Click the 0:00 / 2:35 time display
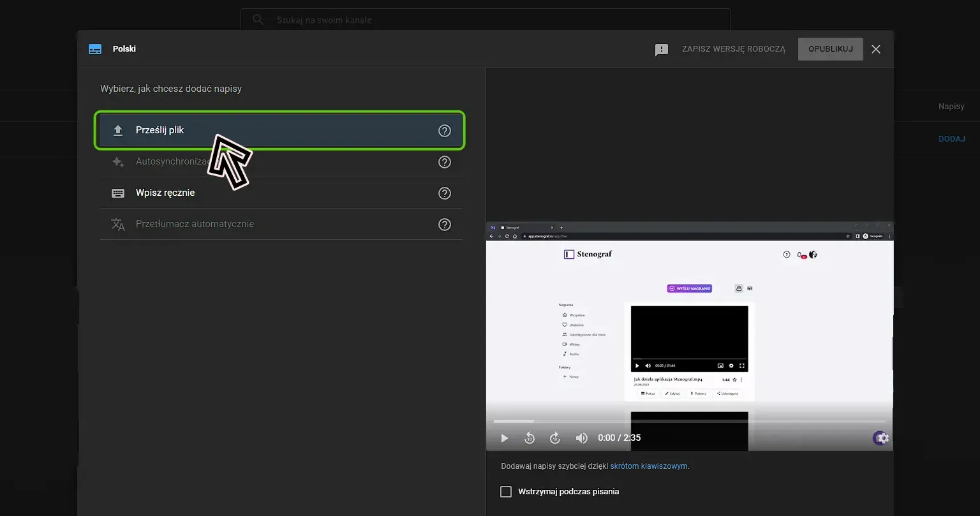 (x=619, y=438)
